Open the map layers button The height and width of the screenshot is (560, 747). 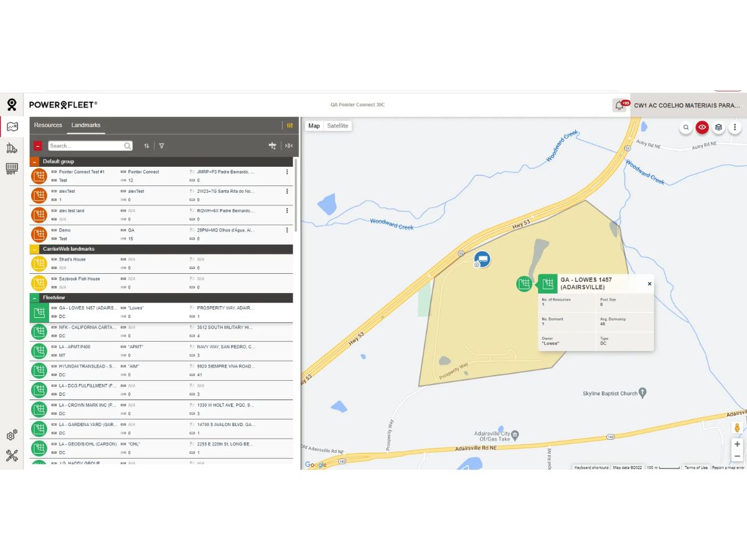(x=718, y=128)
